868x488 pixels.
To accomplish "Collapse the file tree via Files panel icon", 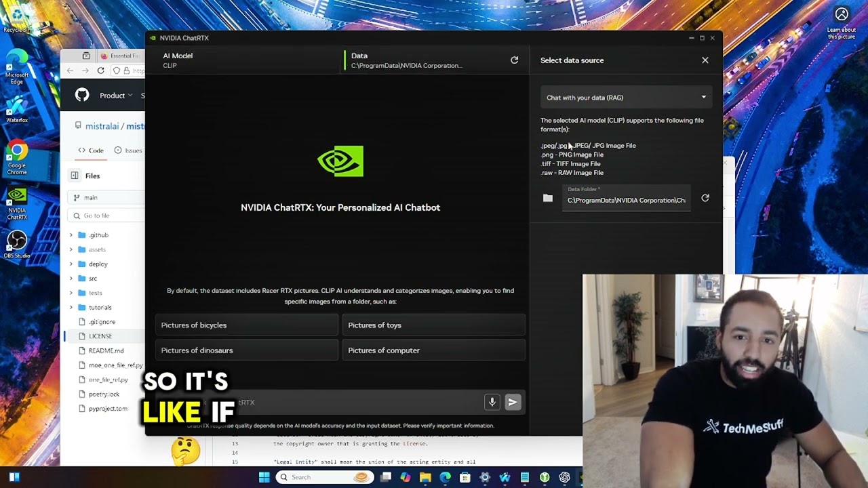I will pyautogui.click(x=75, y=176).
